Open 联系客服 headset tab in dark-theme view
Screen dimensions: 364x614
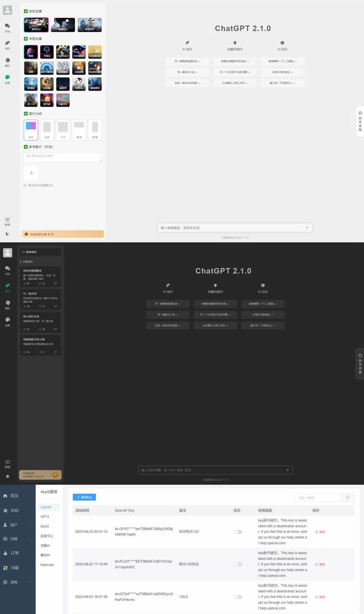pyautogui.click(x=360, y=364)
